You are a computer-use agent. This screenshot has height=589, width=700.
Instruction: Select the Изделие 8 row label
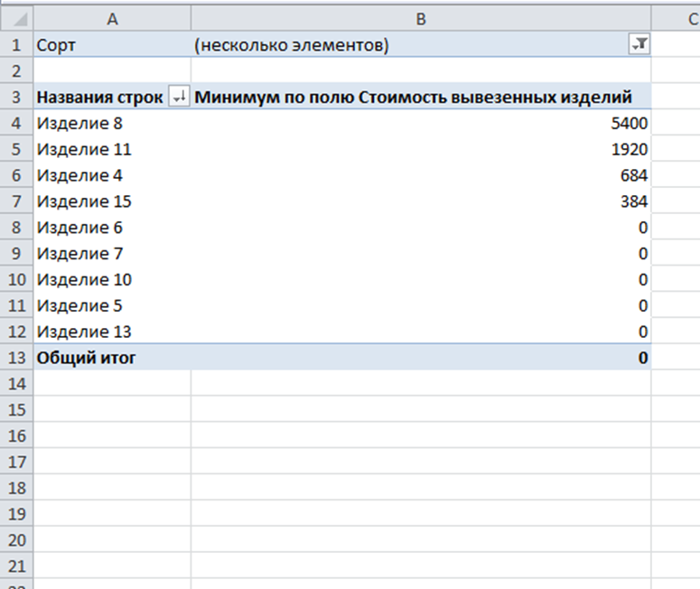pyautogui.click(x=113, y=123)
